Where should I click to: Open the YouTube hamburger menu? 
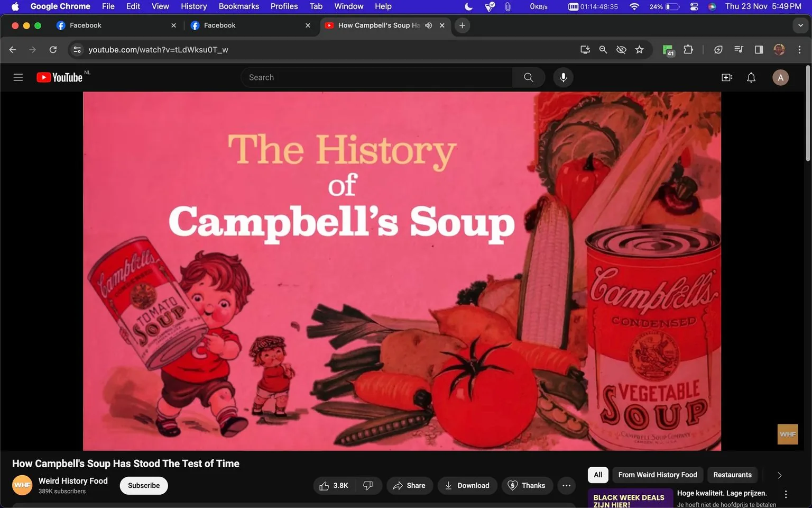17,77
